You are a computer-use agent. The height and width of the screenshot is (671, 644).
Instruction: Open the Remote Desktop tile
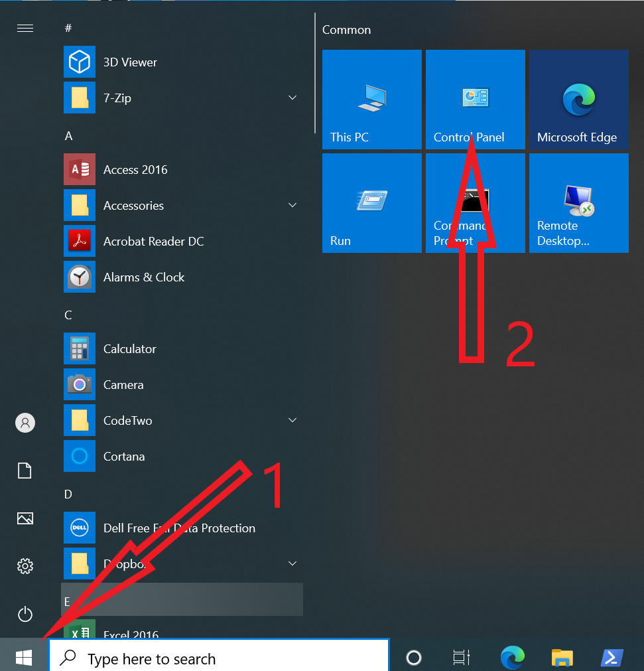[x=579, y=203]
